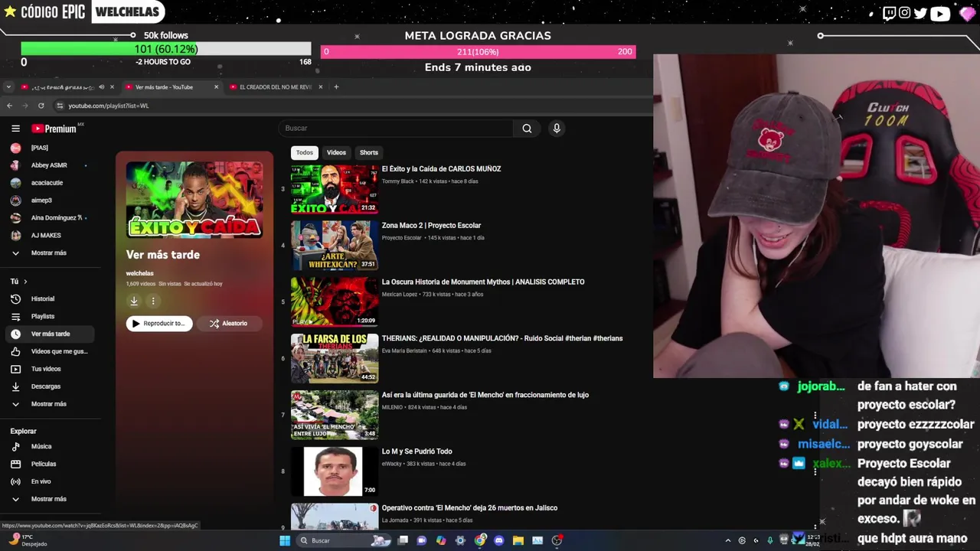This screenshot has width=980, height=551.
Task: Go to the YouTube Premium home logo
Action: (54, 129)
